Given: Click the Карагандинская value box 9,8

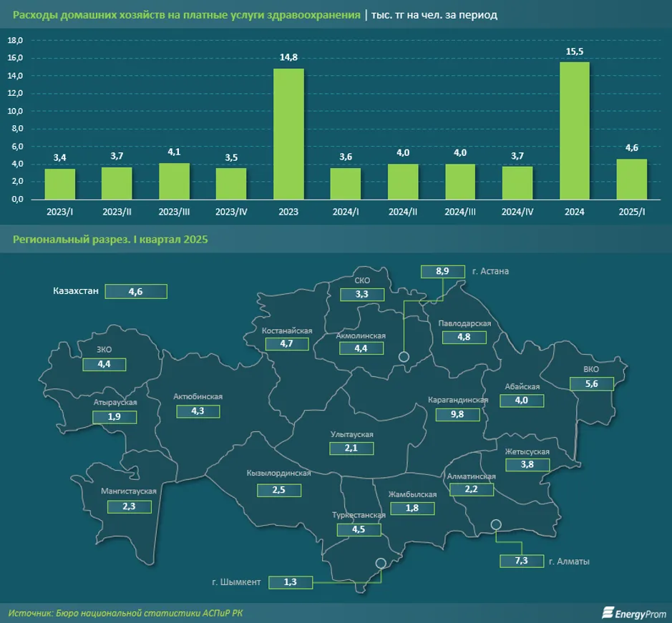Looking at the screenshot, I should coord(457,415).
